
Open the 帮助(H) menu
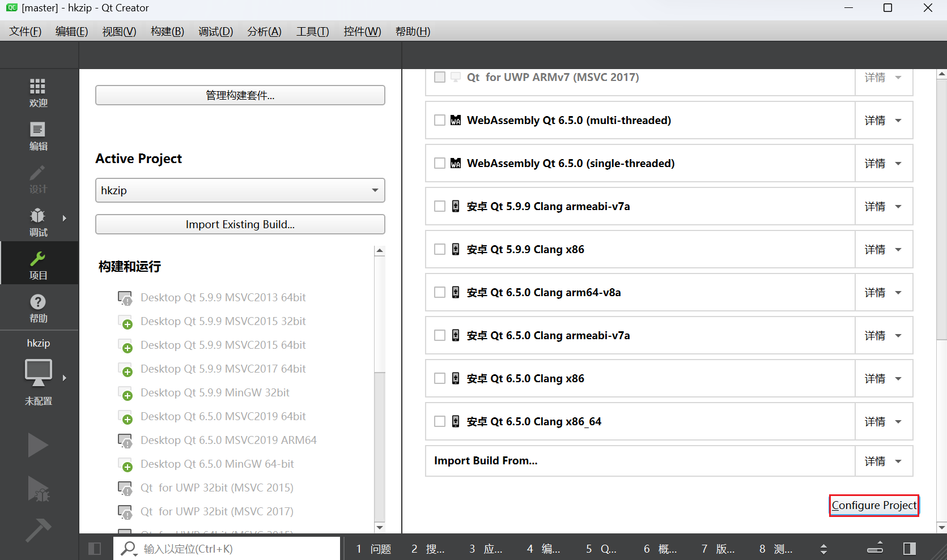click(413, 31)
